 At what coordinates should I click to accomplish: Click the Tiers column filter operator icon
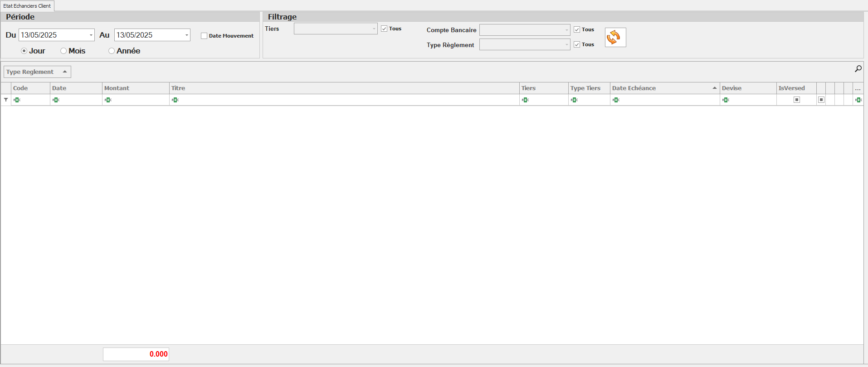(x=525, y=100)
